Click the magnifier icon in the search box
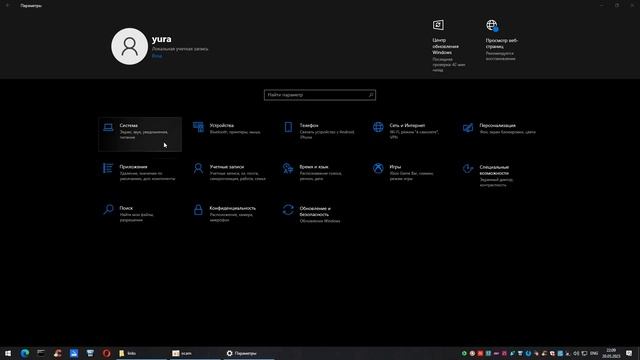640x360 pixels. pyautogui.click(x=371, y=95)
